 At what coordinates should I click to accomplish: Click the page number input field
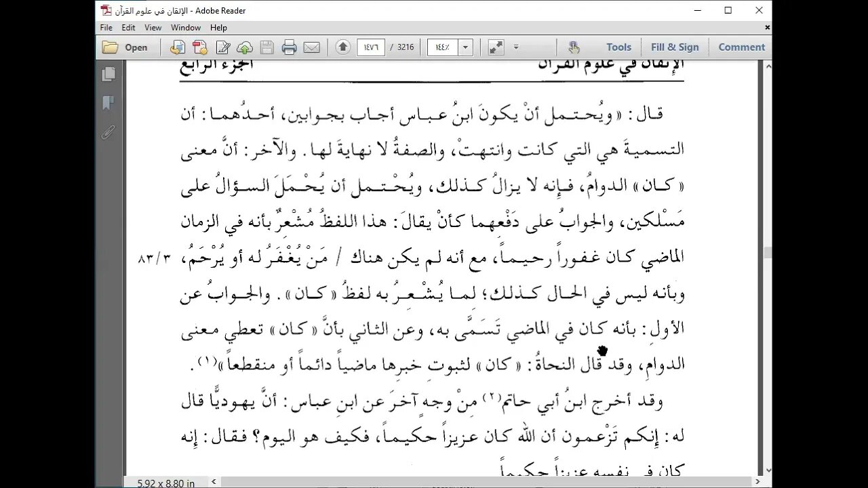(x=371, y=47)
